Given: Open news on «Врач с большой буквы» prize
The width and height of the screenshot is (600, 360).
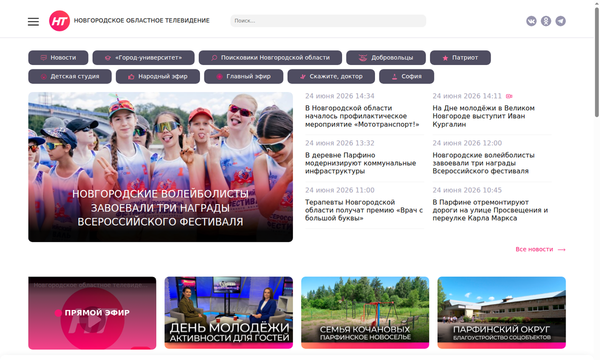Looking at the screenshot, I should [364, 210].
